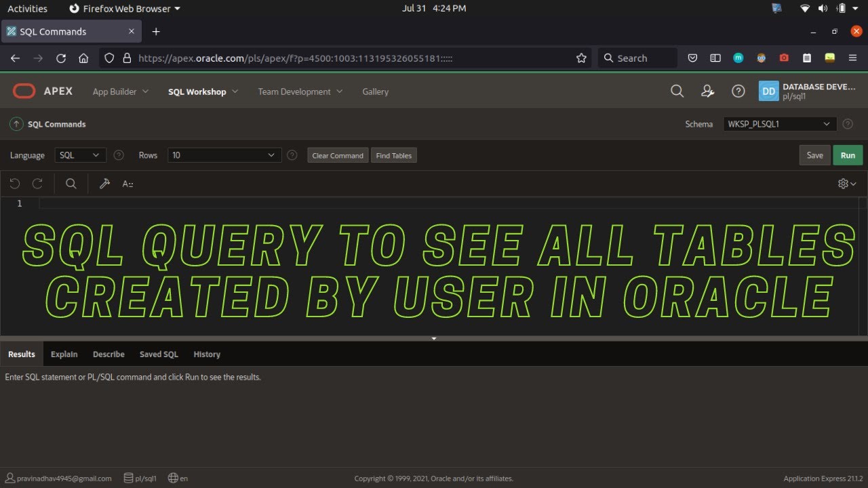The image size is (868, 488).
Task: Toggle the Firefox sidebar icon
Action: (715, 58)
